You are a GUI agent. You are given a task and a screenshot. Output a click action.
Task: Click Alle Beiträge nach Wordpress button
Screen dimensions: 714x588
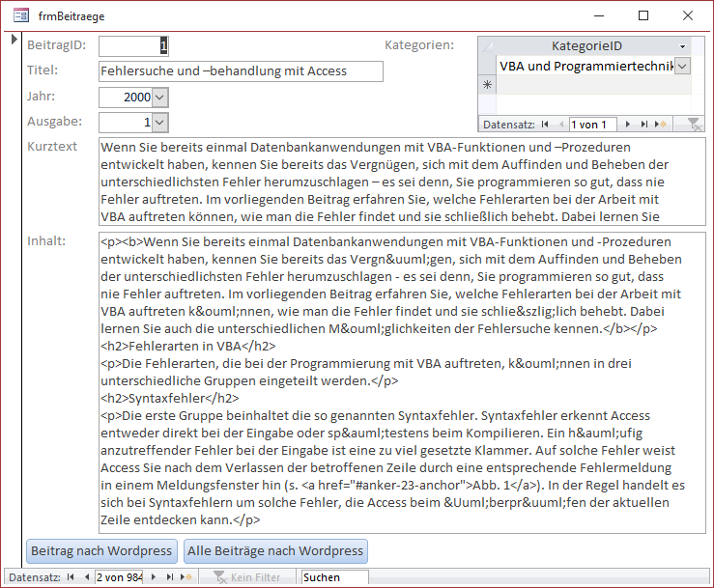275,551
